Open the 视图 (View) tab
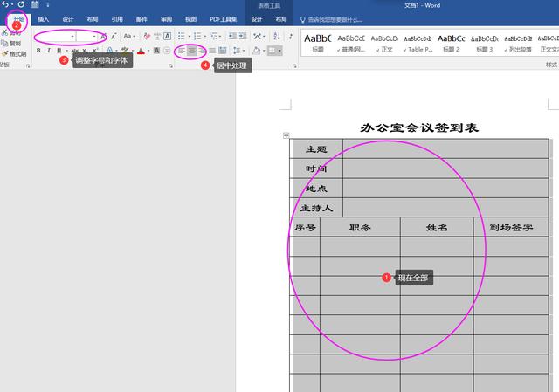Viewport: 559px width, 392px height. coord(190,19)
